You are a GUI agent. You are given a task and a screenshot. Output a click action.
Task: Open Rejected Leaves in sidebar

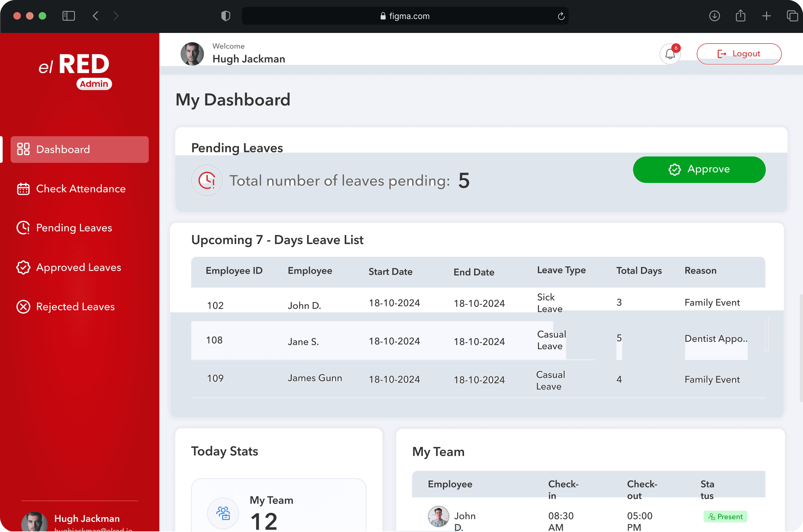coord(75,307)
